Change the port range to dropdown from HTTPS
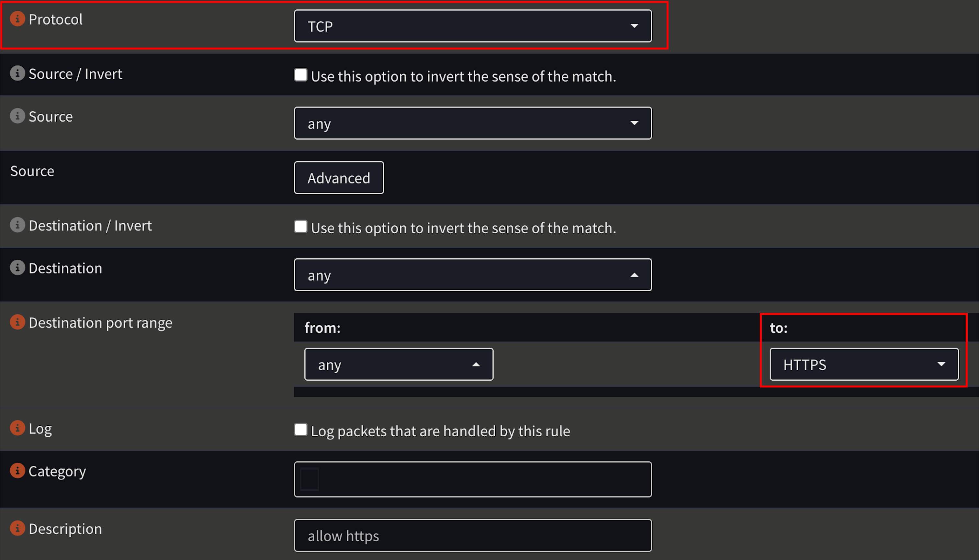 (864, 364)
